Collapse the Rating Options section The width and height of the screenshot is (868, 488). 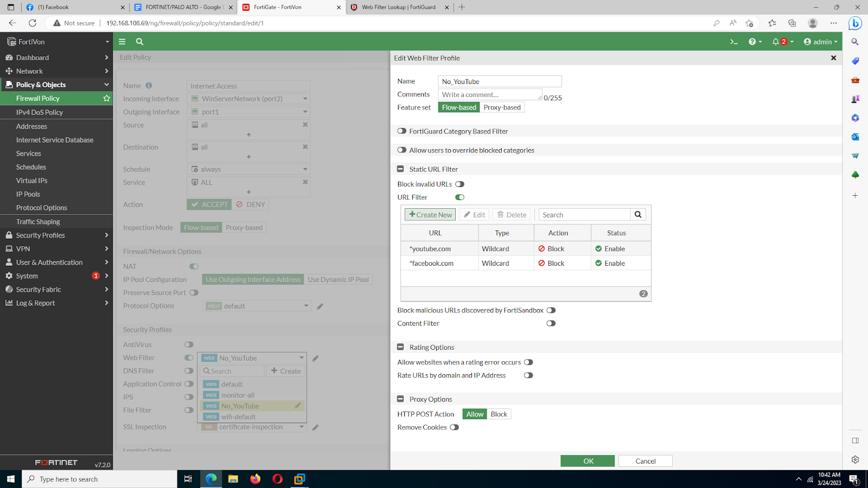pos(400,347)
